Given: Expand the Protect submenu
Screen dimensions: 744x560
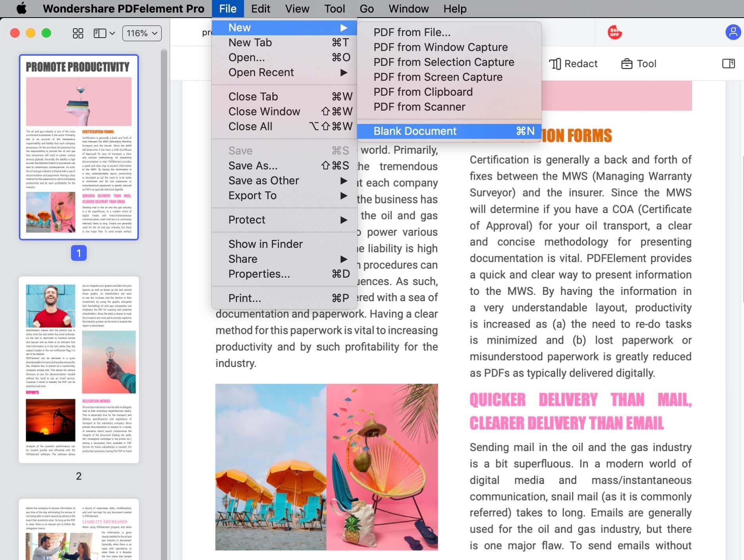Looking at the screenshot, I should pyautogui.click(x=246, y=220).
